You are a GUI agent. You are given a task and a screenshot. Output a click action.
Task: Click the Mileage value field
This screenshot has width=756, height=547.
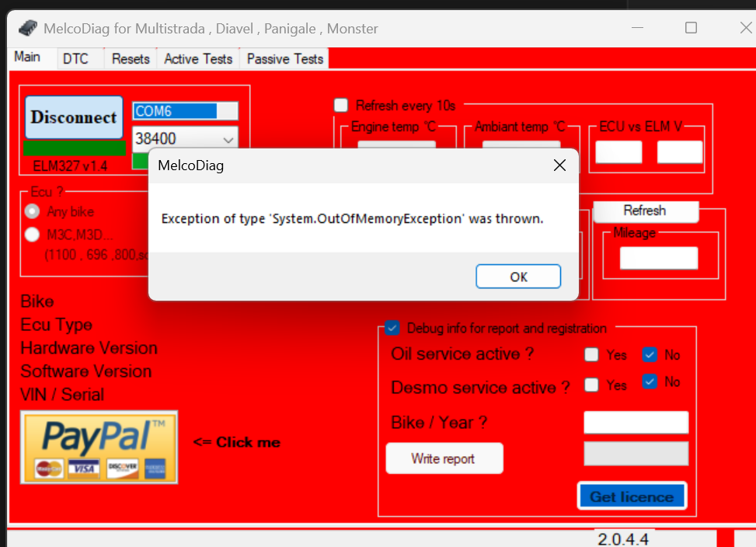(659, 258)
